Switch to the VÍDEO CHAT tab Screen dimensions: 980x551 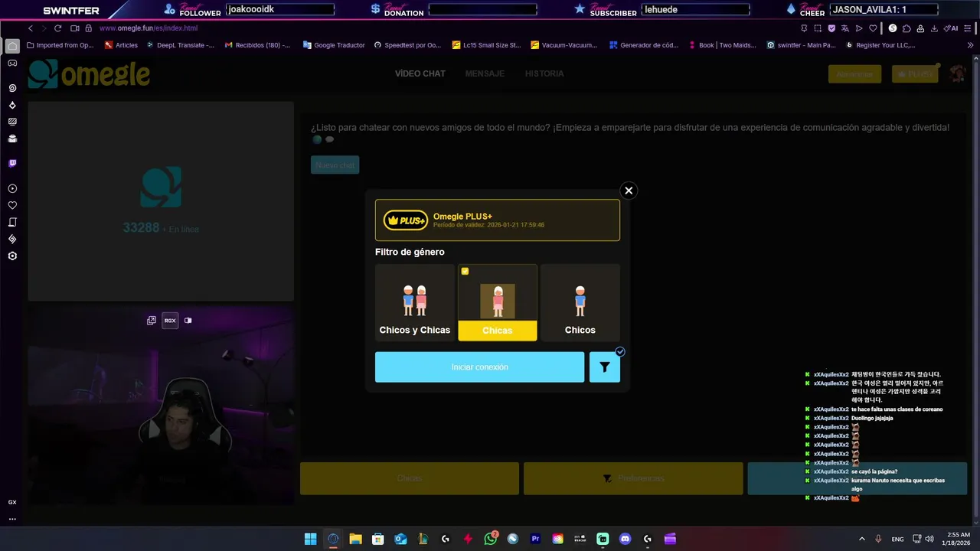[x=420, y=73]
